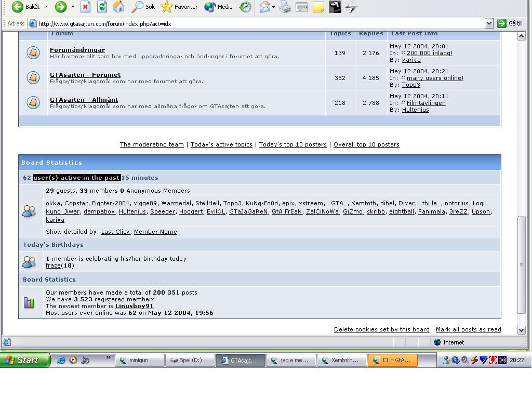Open the Windows Start button
The width and height of the screenshot is (532, 399).
point(24,360)
